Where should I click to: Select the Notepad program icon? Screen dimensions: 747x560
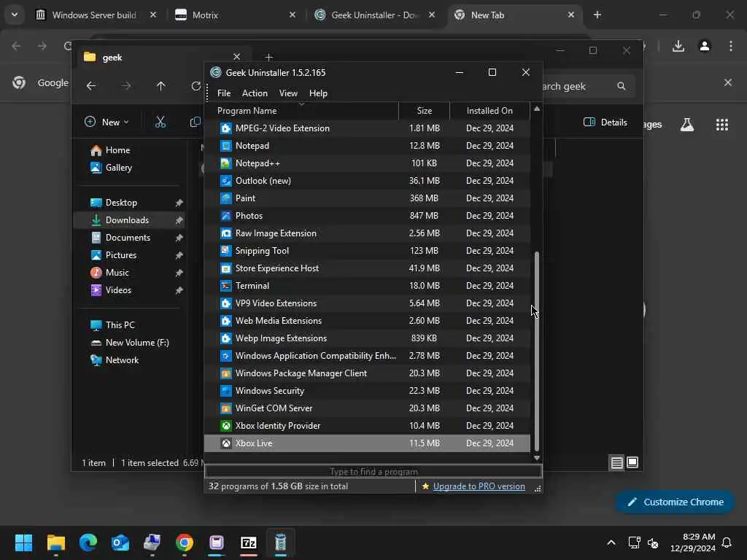(226, 146)
